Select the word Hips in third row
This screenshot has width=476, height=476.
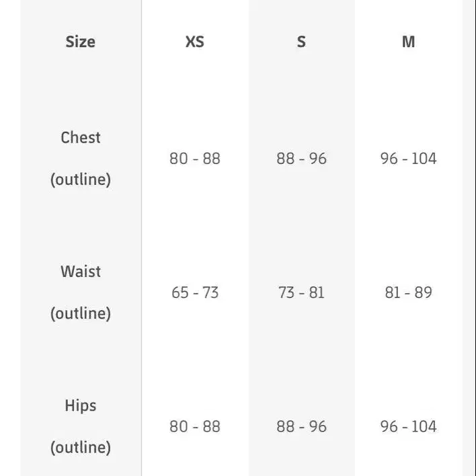(x=81, y=405)
